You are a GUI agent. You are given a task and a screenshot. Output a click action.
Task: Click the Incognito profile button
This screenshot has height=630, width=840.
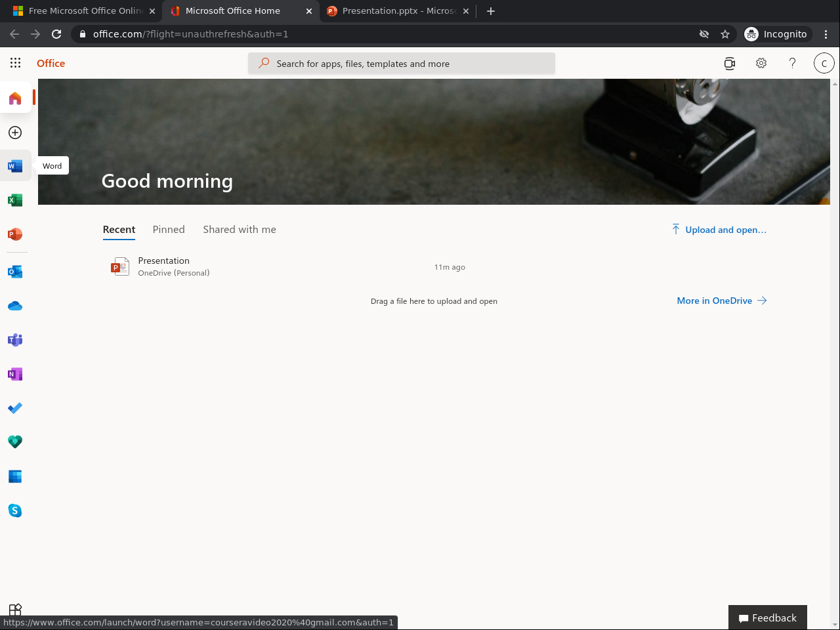(x=778, y=34)
